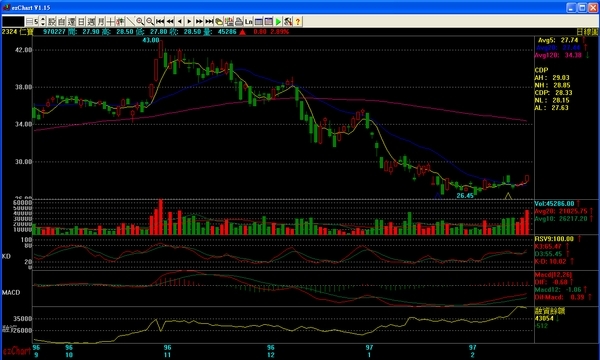Click the 42.00 price axis label

click(x=23, y=50)
